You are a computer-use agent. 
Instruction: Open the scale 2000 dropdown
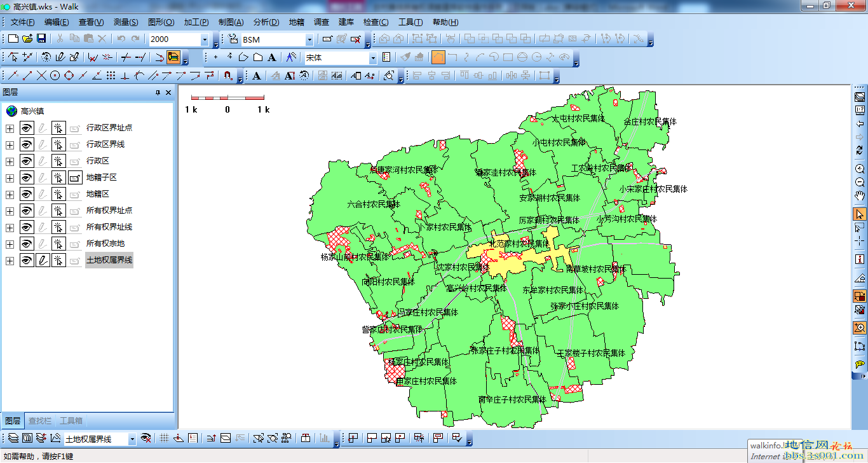point(205,39)
